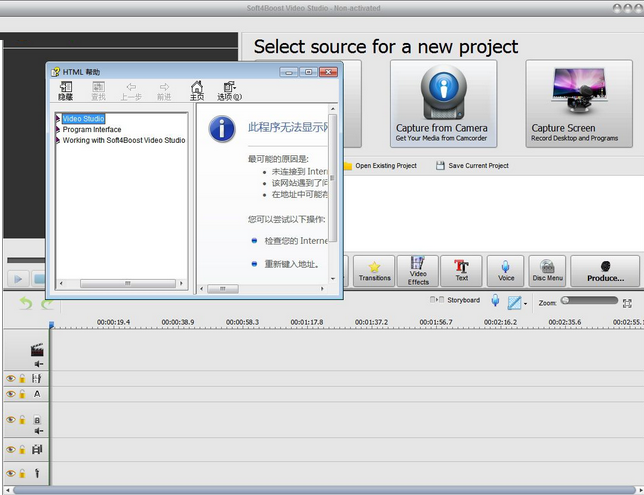This screenshot has height=495, width=644.
Task: Click the blue info icon in help pane
Action: (x=222, y=129)
